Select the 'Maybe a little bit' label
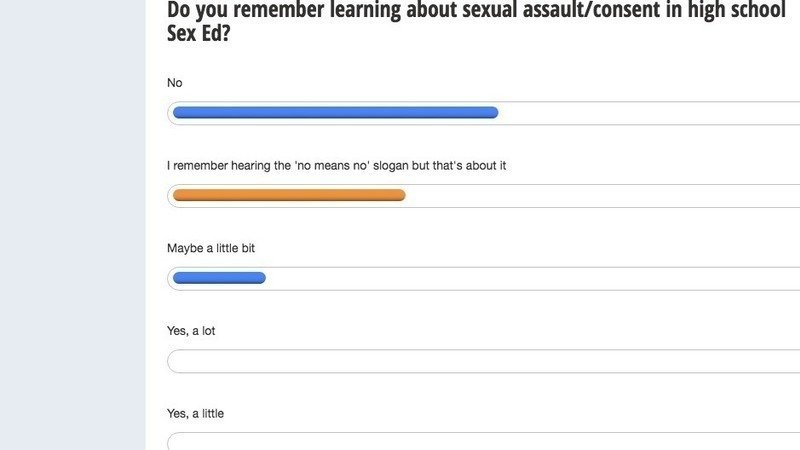 pyautogui.click(x=218, y=248)
